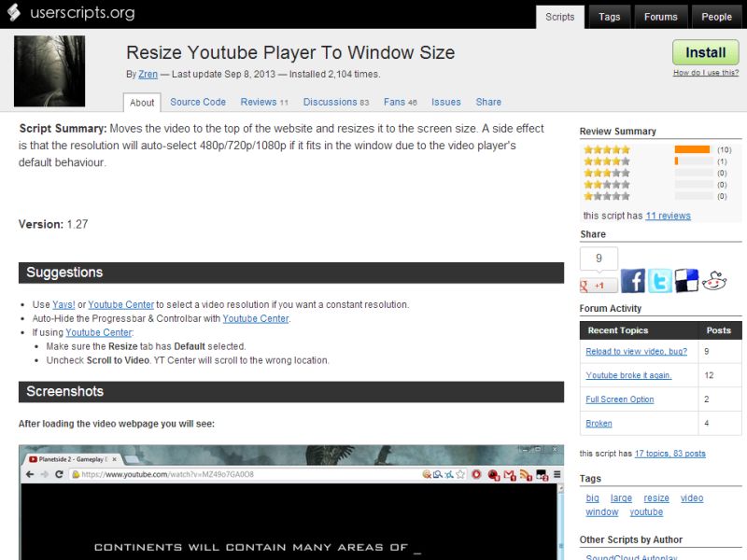747x560 pixels.
Task: Click the orange five-star rating bar
Action: [692, 149]
